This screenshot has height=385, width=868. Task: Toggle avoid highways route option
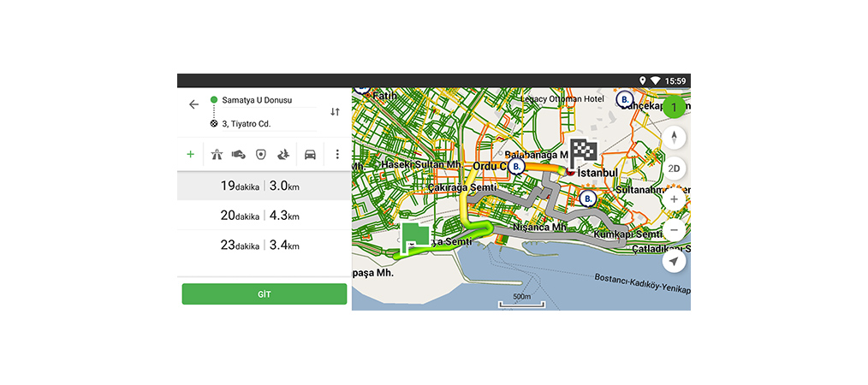point(217,155)
